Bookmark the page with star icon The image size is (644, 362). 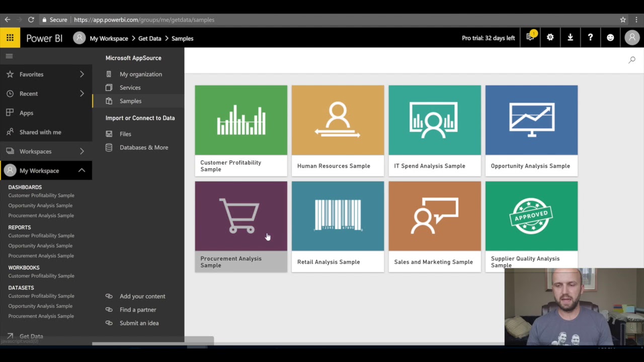coord(623,20)
